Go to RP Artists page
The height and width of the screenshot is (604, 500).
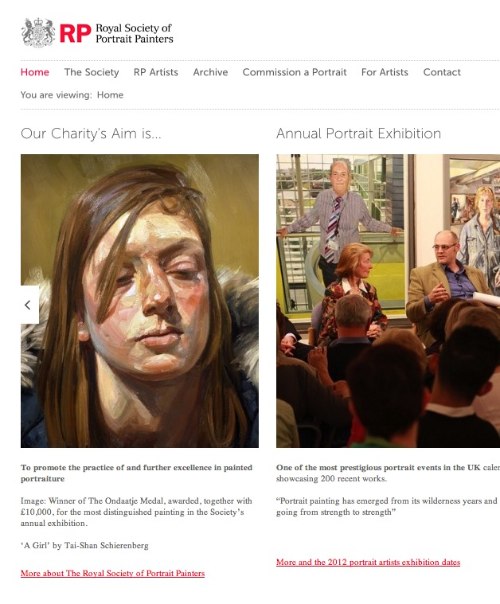(x=156, y=72)
